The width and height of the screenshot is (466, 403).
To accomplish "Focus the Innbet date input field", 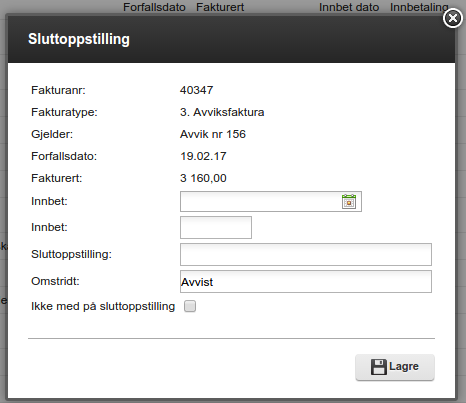I will point(271,201).
